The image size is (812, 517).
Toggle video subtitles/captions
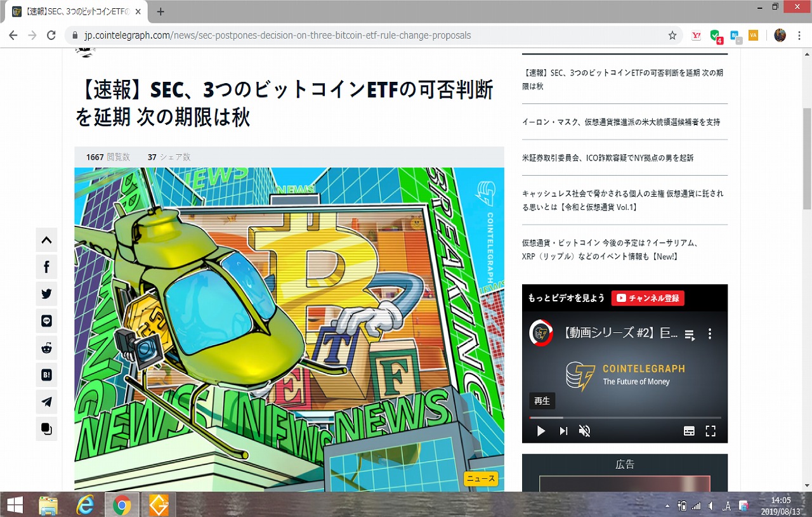(x=689, y=431)
